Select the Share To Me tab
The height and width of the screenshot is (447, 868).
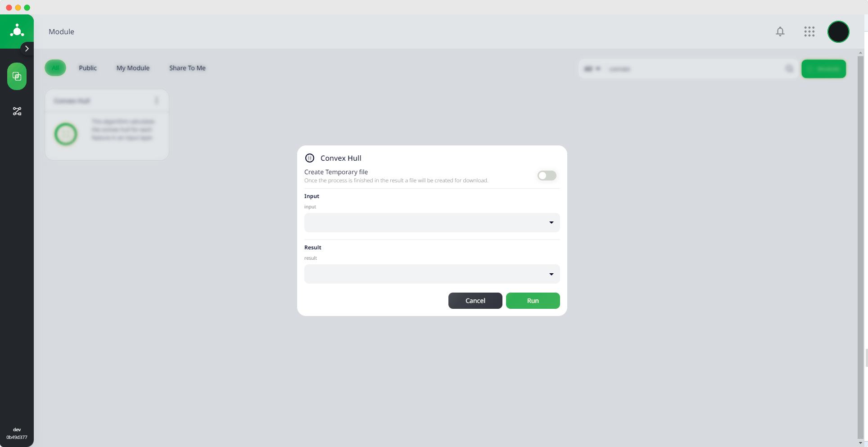[x=187, y=68]
